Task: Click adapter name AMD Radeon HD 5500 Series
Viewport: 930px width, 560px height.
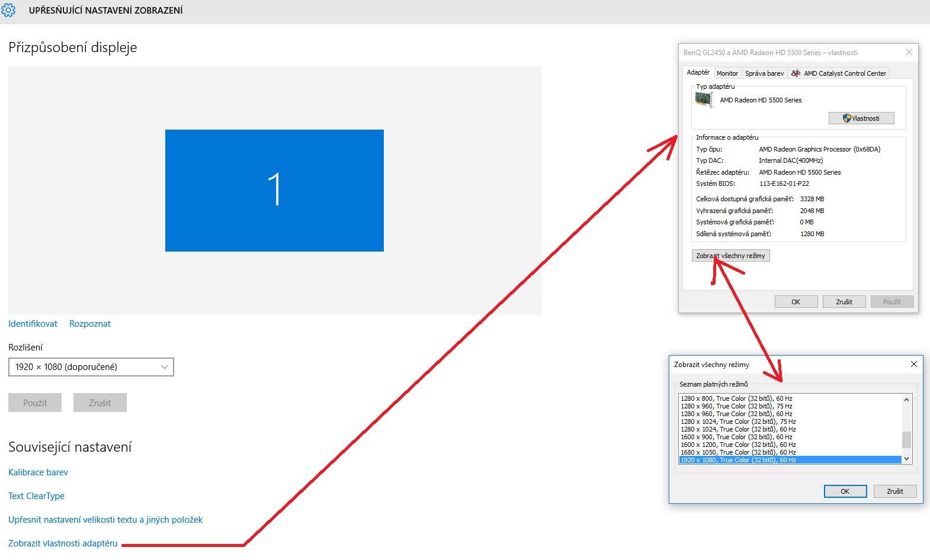Action: click(x=761, y=100)
